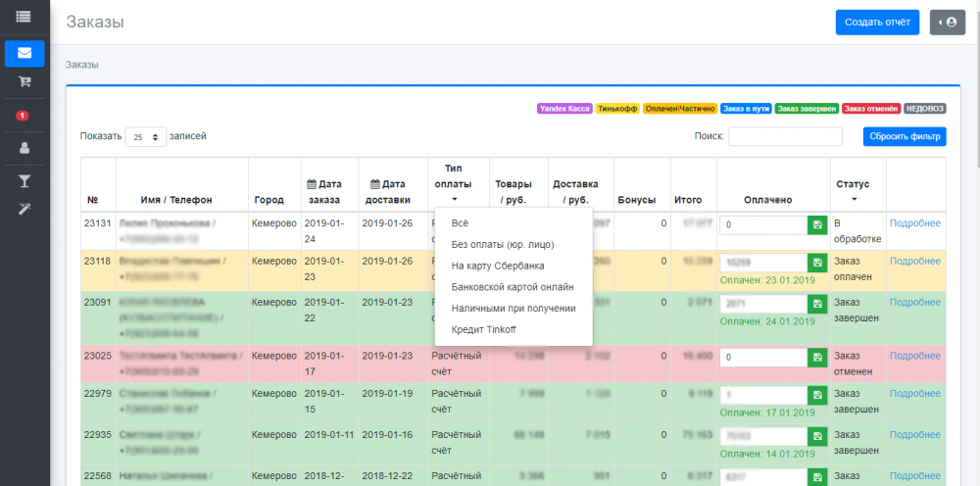This screenshot has height=486, width=980.
Task: Select 'На карту Сбербанка' payment filter
Action: pos(497,266)
